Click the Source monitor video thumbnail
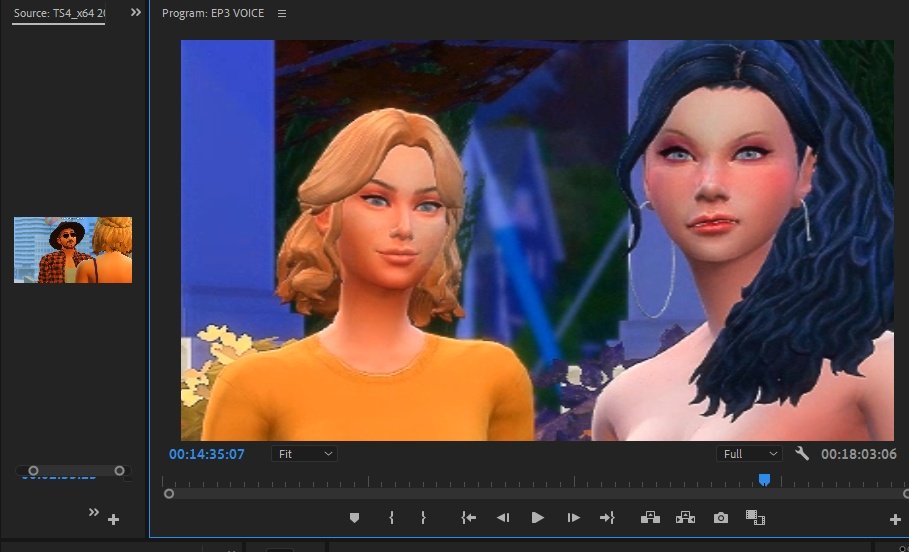909x552 pixels. 73,250
